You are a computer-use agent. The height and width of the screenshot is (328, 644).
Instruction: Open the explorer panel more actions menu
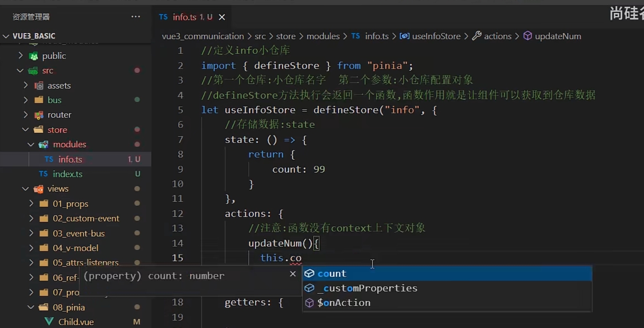pyautogui.click(x=135, y=17)
